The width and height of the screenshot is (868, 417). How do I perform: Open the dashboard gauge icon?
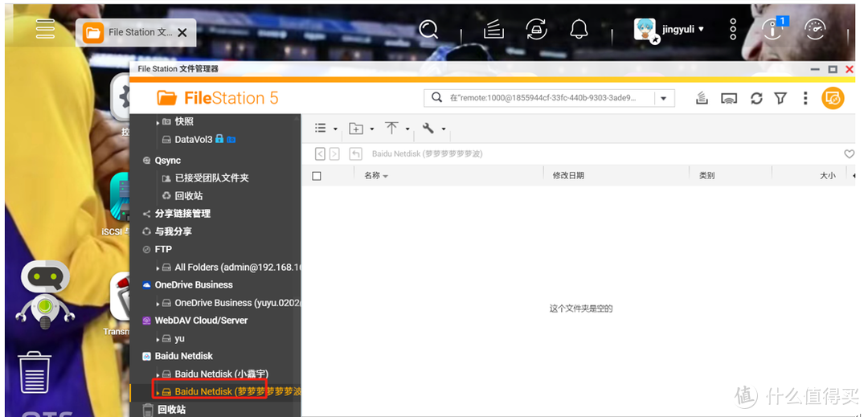(x=815, y=29)
